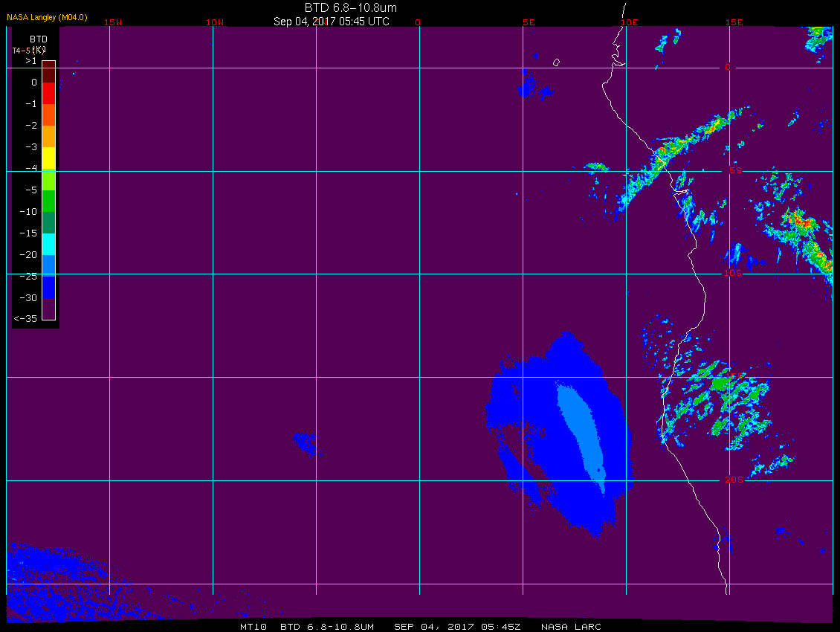Select the Sep 04, 2017 05:45 UTC timestamp
Image resolution: width=840 pixels, height=632 pixels.
(331, 22)
